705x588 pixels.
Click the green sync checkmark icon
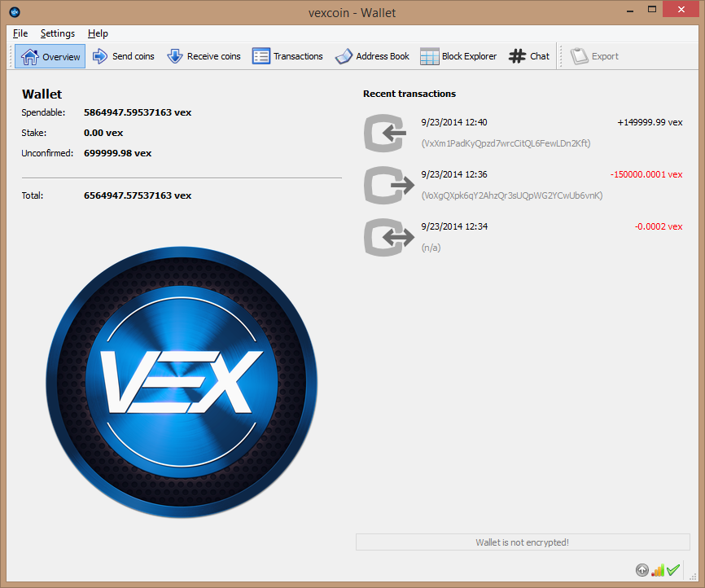click(673, 570)
